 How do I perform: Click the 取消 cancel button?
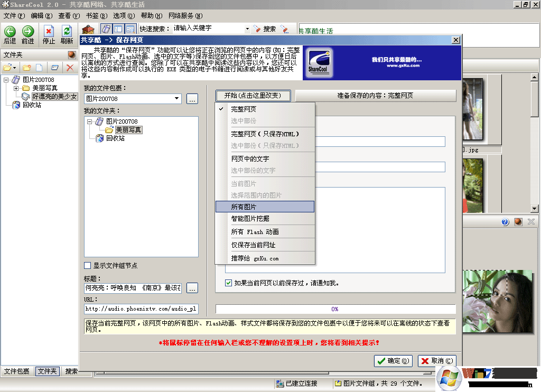(436, 361)
